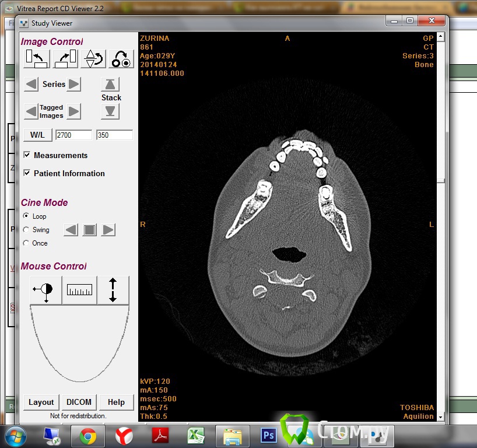
Task: Stop cine playback
Action: 89,230
